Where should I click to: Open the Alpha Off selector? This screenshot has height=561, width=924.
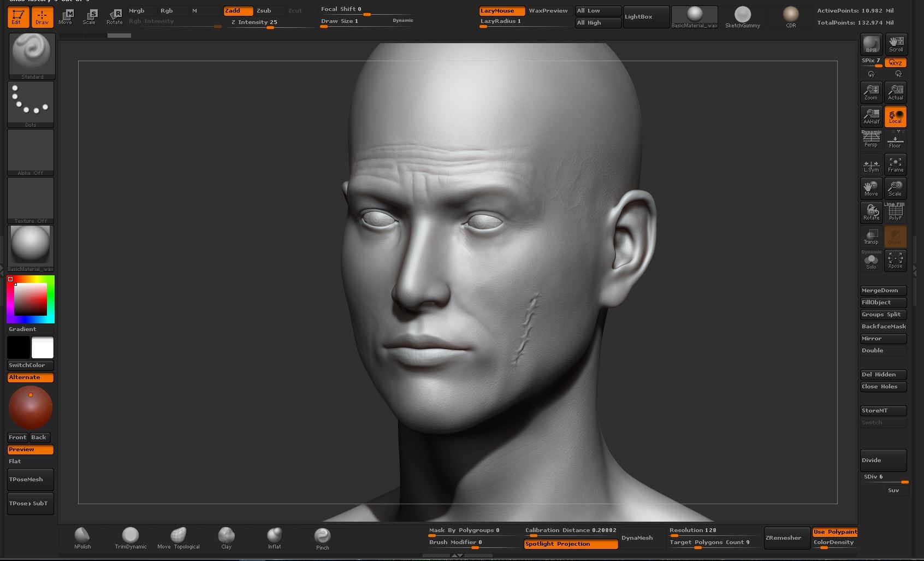(31, 152)
